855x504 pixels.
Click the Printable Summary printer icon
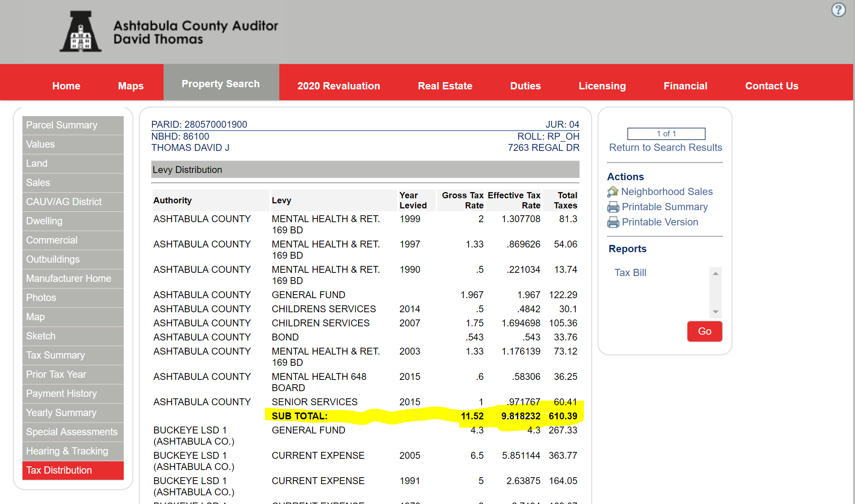point(613,207)
